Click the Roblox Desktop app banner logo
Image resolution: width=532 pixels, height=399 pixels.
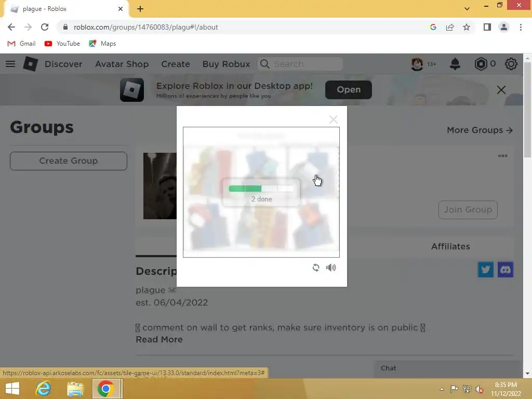pos(132,90)
